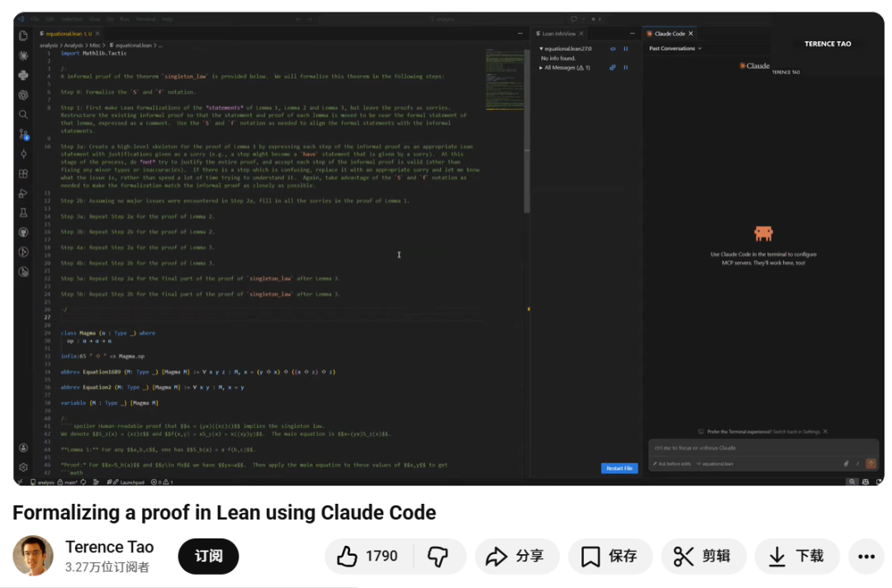Pause updating on the All Messages row
892x588 pixels.
coord(626,68)
